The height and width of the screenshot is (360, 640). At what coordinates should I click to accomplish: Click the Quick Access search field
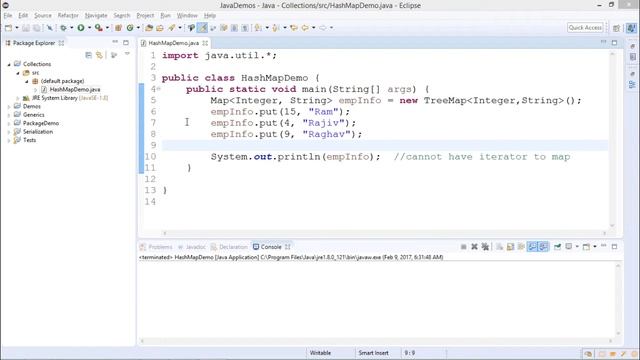pyautogui.click(x=585, y=28)
